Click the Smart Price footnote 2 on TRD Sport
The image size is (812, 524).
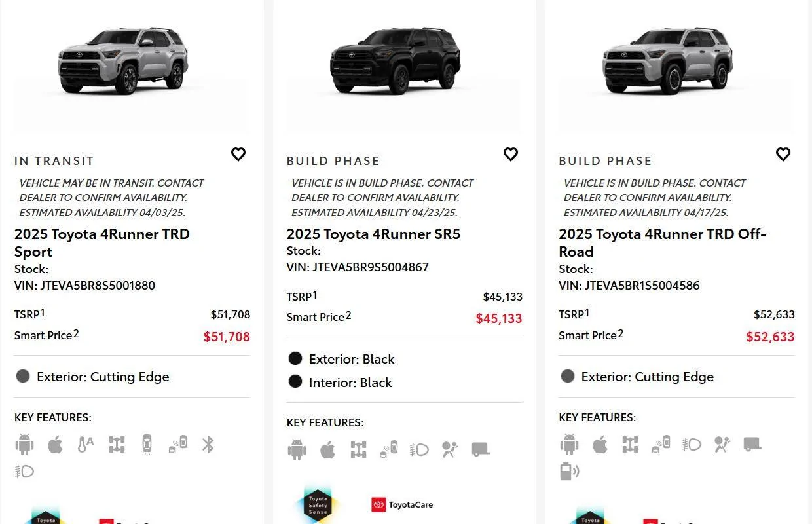77,331
